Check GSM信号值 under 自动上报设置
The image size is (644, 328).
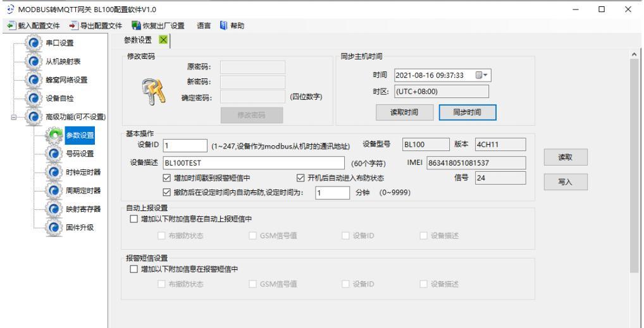(252, 236)
